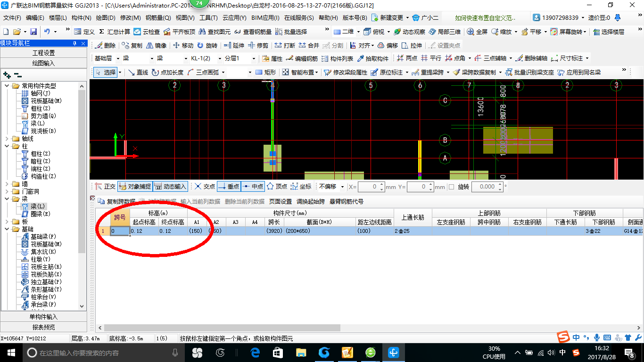Toggle 正交 ortho mode
Viewport: 644px width, 362px height.
[x=105, y=187]
